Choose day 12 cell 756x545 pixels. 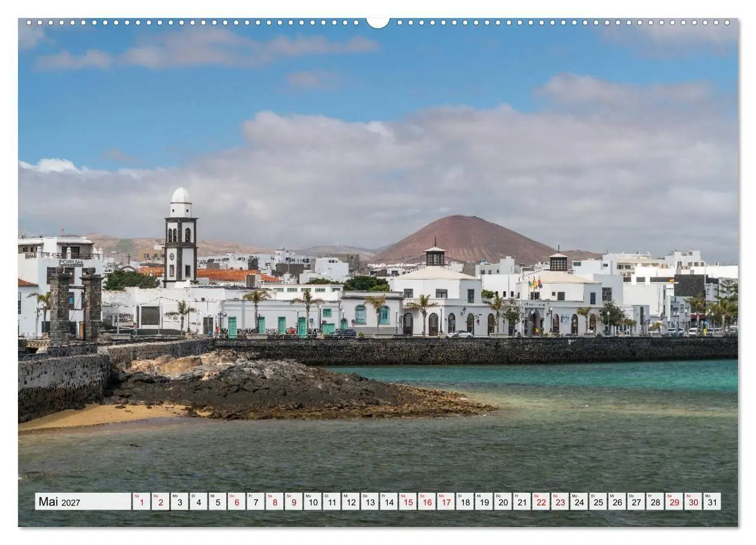(x=350, y=502)
